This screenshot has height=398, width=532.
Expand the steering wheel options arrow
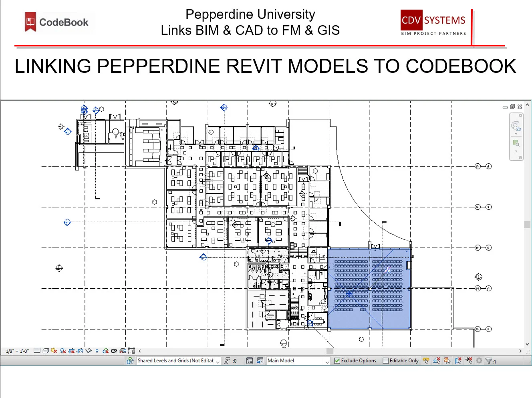[516, 134]
